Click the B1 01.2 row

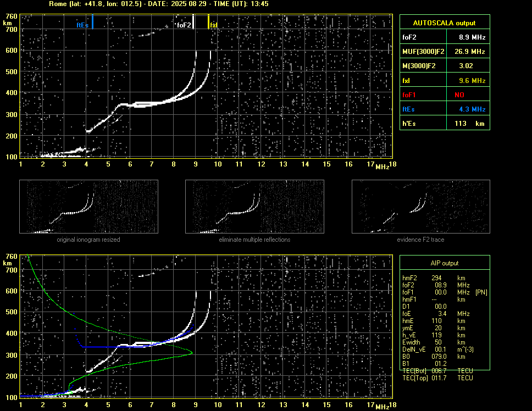[x=424, y=364]
